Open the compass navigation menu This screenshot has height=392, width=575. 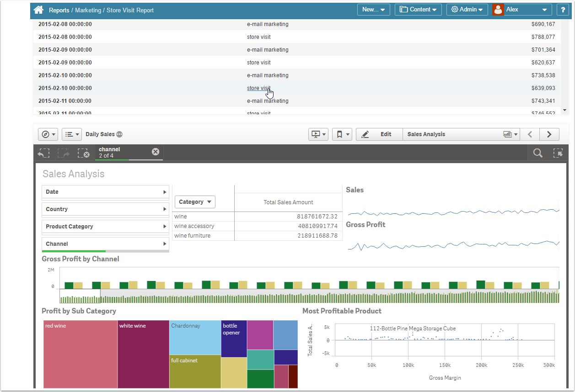pyautogui.click(x=48, y=134)
